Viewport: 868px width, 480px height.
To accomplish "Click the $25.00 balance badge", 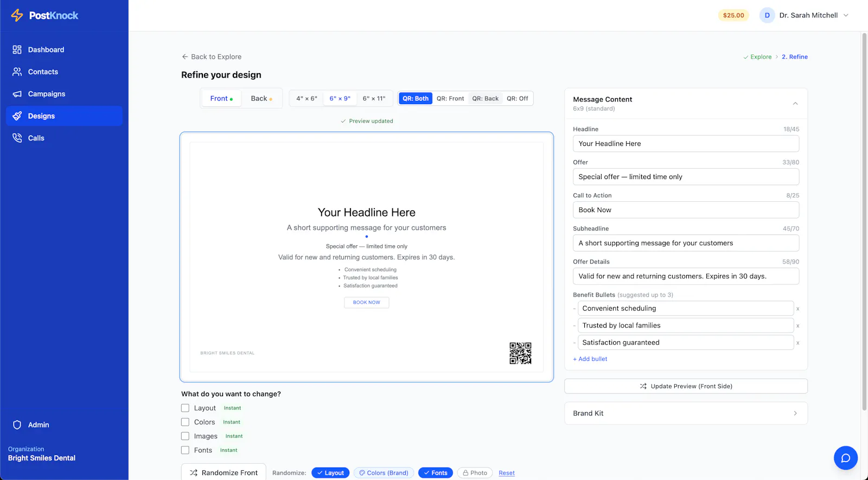I will 733,15.
